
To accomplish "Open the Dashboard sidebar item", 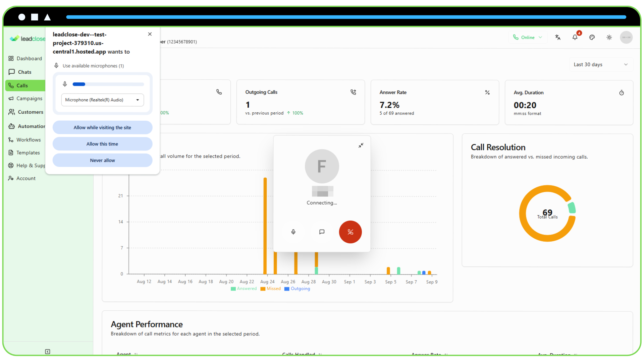I will coord(25,59).
